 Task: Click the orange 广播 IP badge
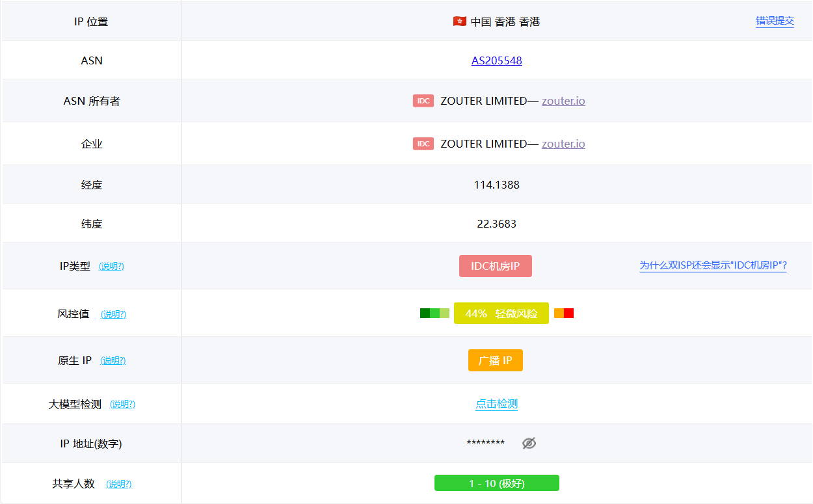(496, 360)
